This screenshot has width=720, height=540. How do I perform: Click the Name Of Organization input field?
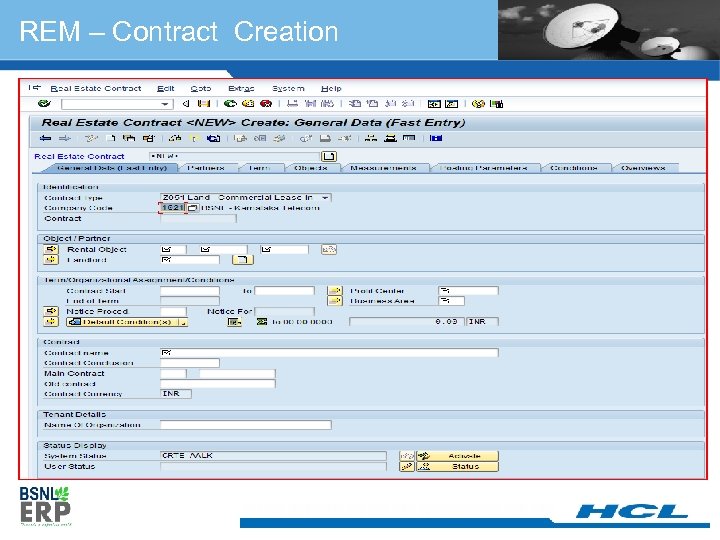pos(246,425)
